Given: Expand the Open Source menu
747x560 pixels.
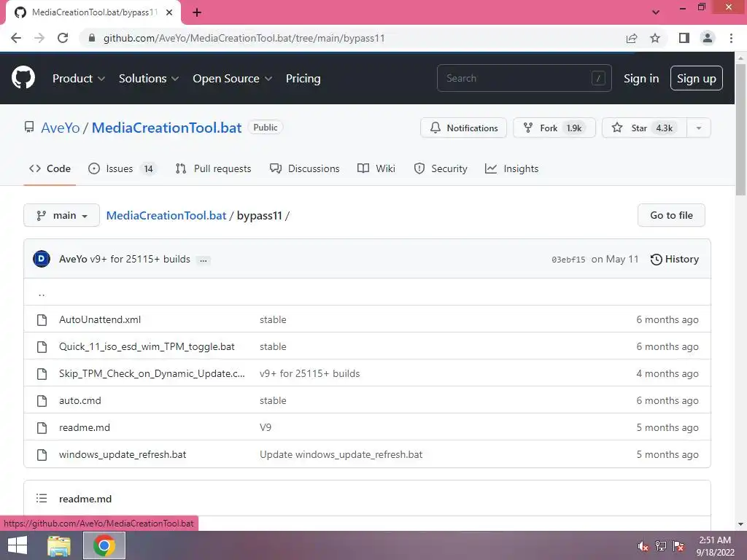Looking at the screenshot, I should click(x=232, y=79).
